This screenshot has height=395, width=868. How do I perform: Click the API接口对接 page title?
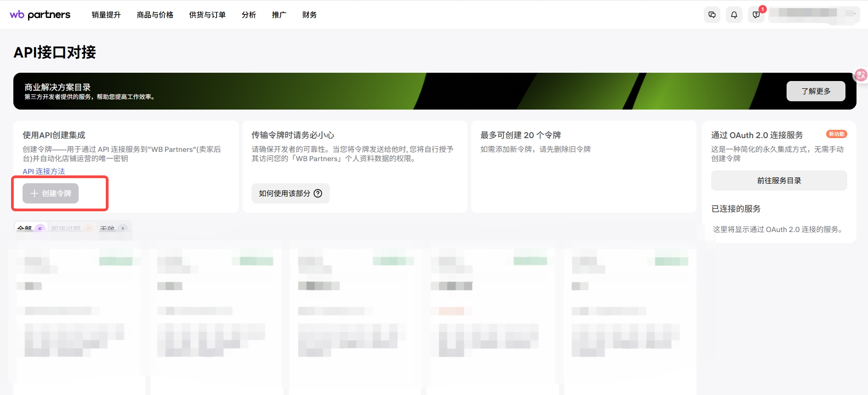tap(55, 52)
